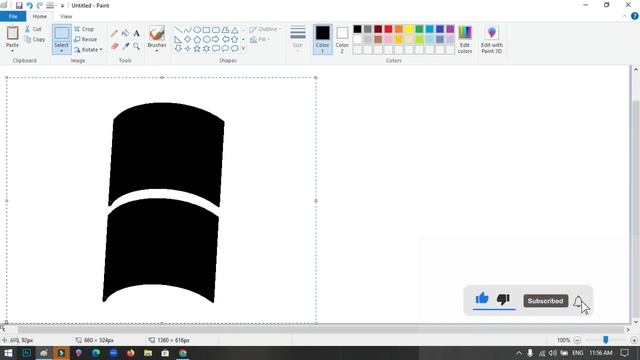Click the Paint Help question mark icon
Screen dimensions: 640x360
(x=635, y=16)
